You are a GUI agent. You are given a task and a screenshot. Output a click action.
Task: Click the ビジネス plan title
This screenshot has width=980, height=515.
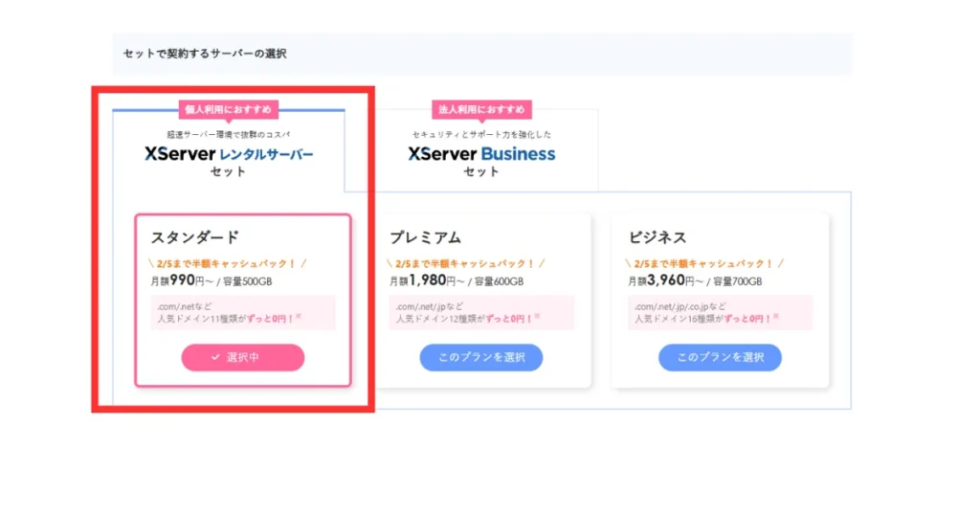657,237
